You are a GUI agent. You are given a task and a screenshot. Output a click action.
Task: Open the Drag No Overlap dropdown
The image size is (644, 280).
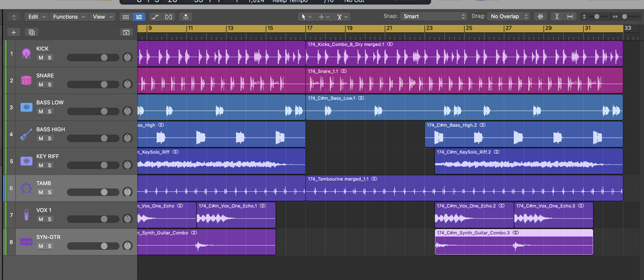click(x=509, y=16)
